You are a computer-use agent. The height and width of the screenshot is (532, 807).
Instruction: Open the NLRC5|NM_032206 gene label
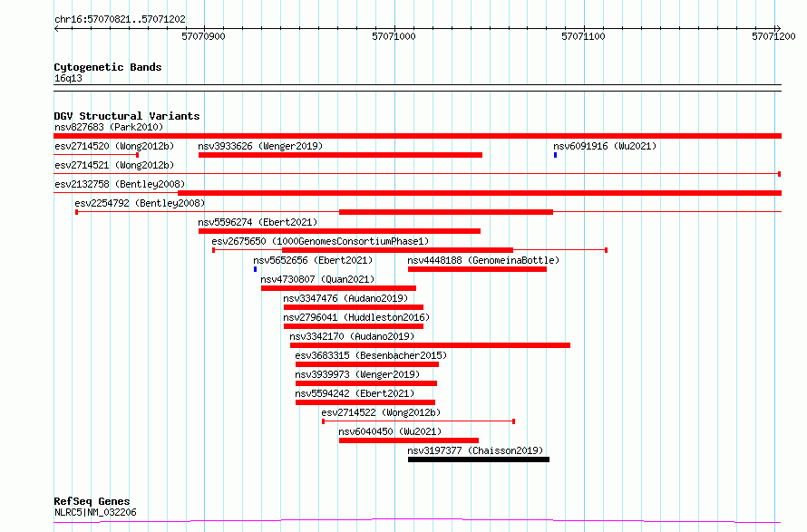95,512
